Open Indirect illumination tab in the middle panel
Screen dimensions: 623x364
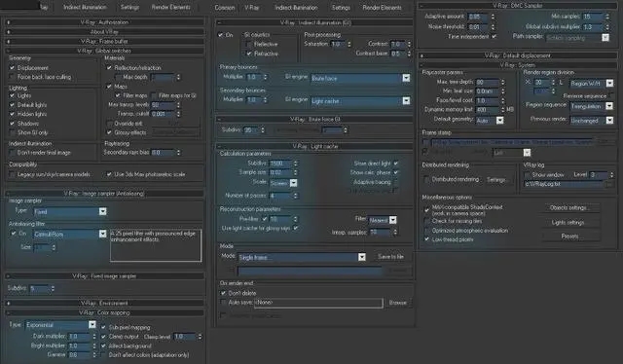point(296,8)
